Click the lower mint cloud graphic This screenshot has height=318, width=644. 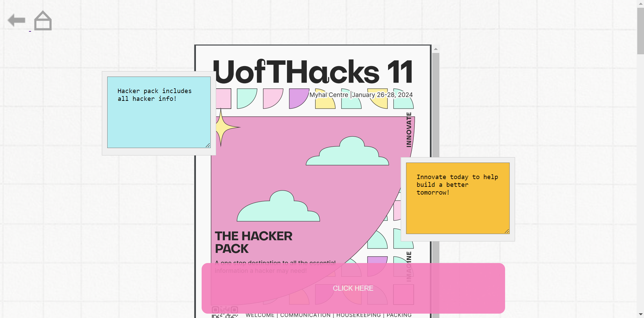pos(278,206)
